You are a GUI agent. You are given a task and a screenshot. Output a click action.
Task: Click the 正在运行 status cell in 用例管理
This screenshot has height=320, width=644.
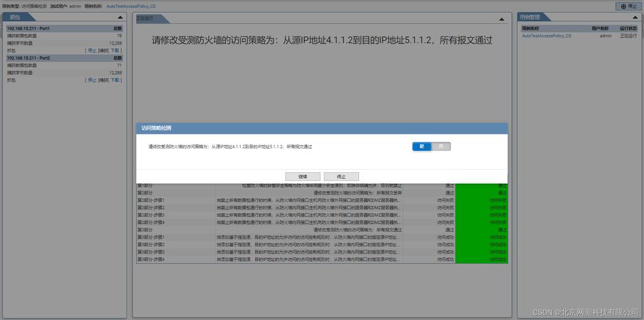627,36
